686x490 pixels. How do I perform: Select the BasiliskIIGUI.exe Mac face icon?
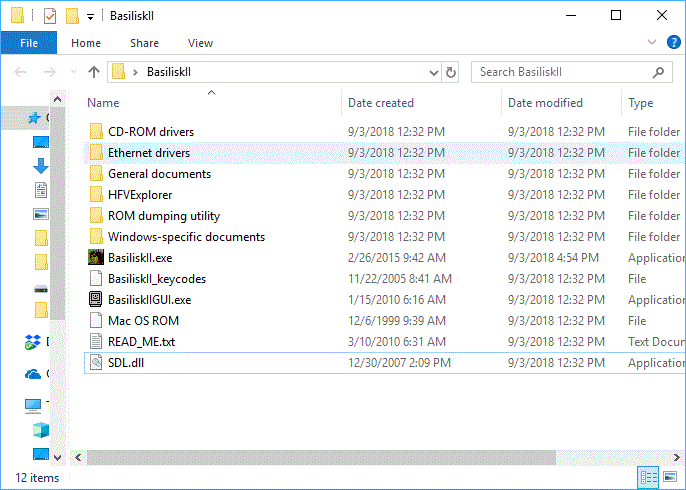(x=96, y=299)
